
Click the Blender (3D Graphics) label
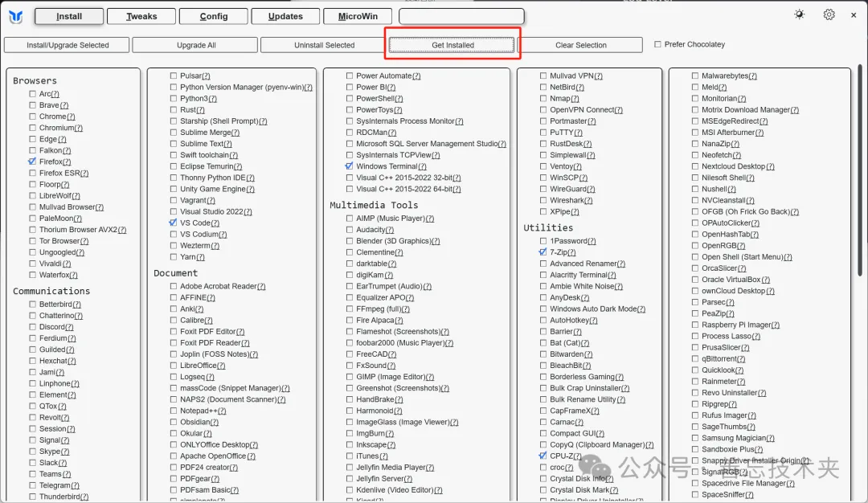pos(393,241)
